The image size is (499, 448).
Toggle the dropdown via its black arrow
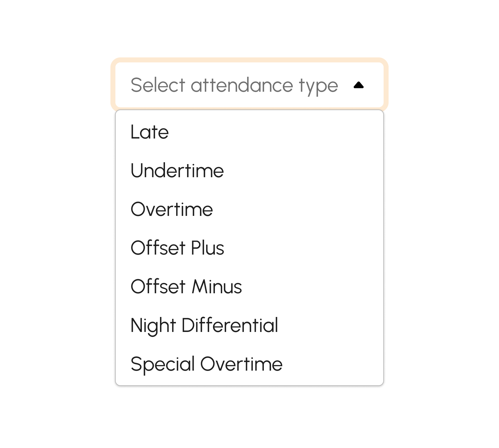(x=359, y=85)
